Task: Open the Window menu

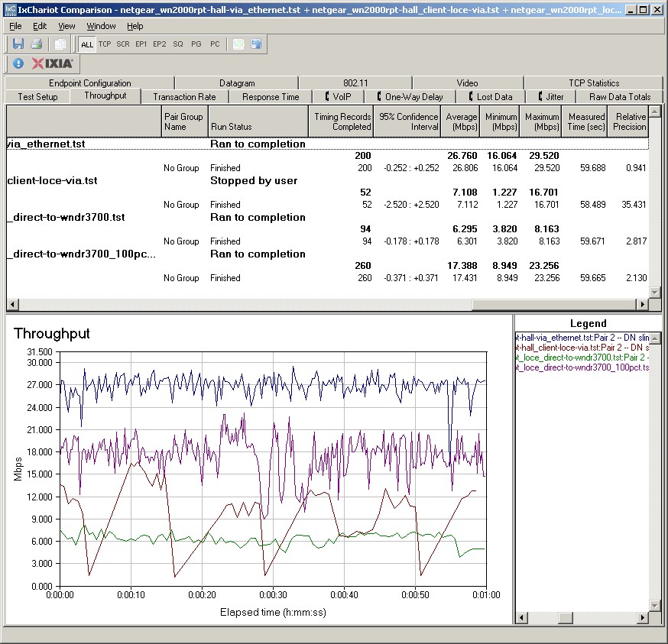Action: (x=101, y=26)
